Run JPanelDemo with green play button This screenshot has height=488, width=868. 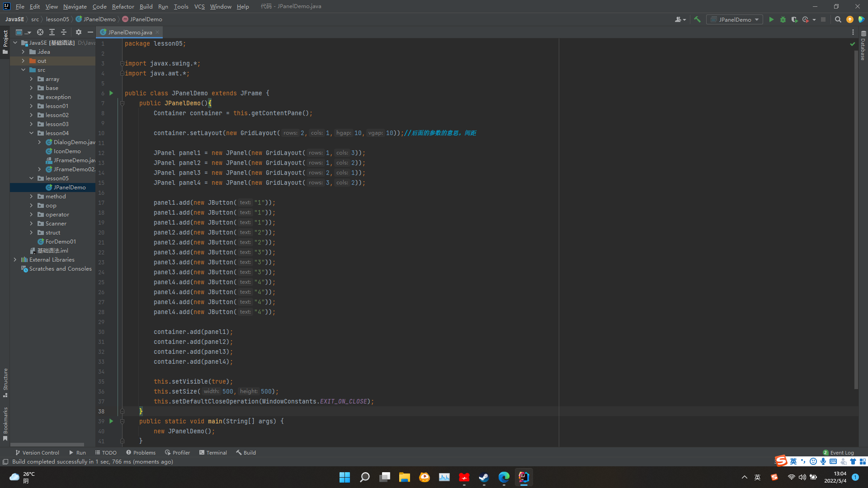tap(771, 19)
